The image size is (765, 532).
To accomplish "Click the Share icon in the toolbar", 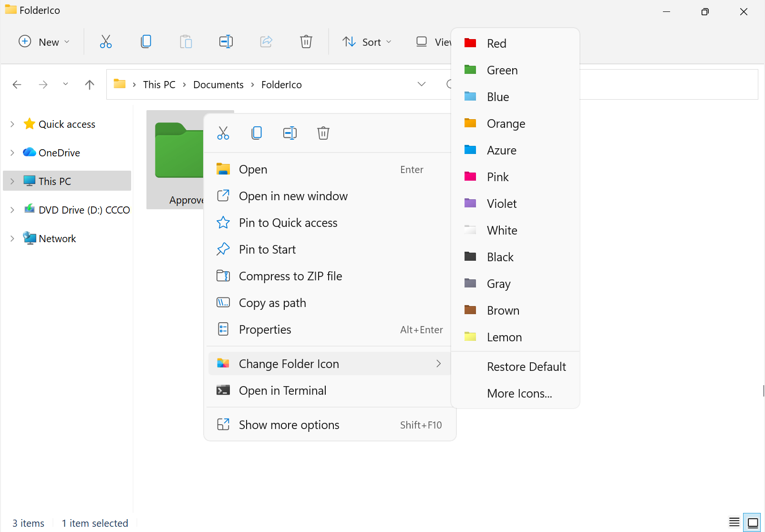I will pos(266,41).
